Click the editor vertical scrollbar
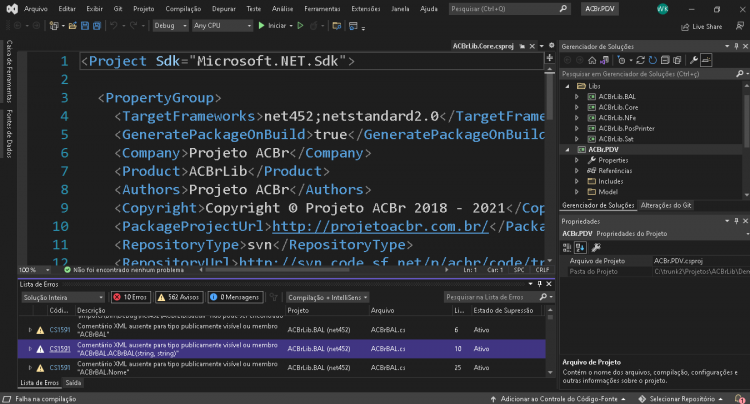 coord(550,164)
